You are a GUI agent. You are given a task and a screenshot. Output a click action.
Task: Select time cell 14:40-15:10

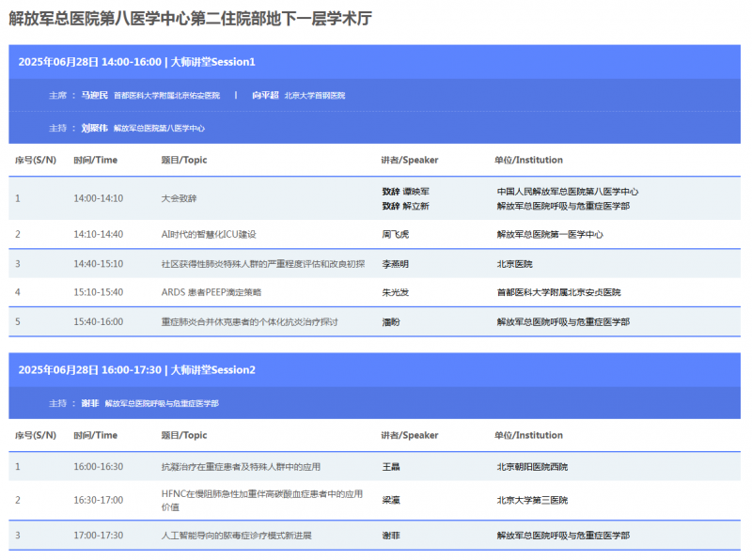click(x=99, y=264)
